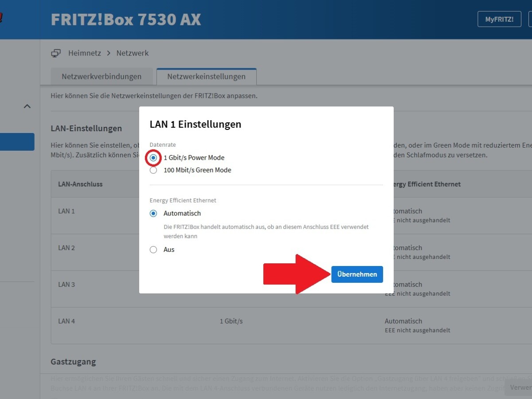Click the Übernehmen button
532x399 pixels.
(357, 274)
